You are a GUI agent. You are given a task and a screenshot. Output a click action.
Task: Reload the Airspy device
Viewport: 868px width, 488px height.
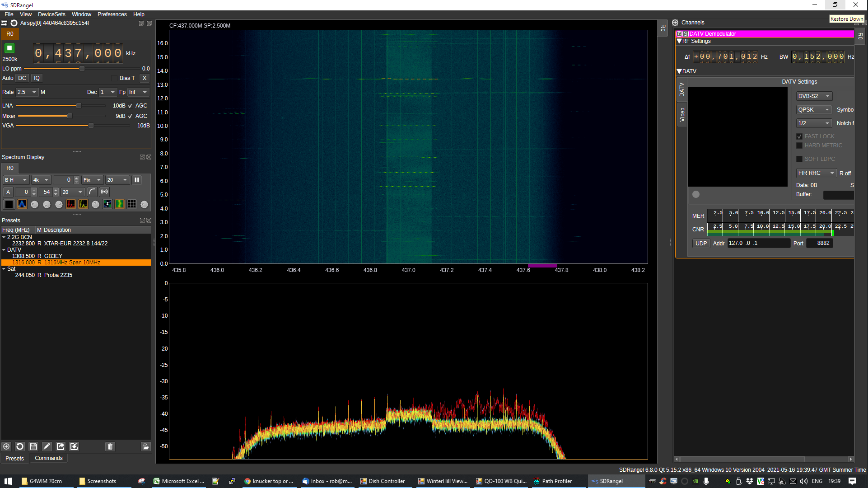pyautogui.click(x=14, y=23)
